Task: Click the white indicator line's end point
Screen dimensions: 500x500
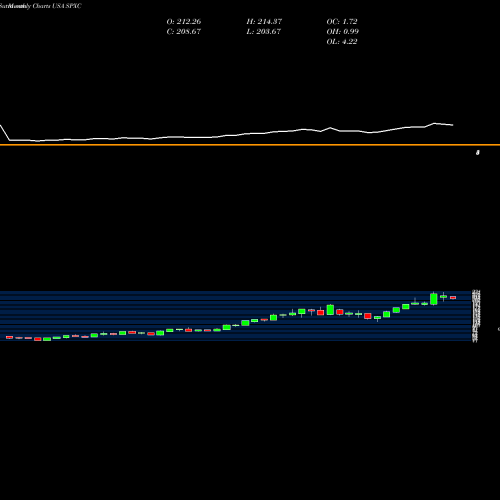Action: click(x=453, y=125)
